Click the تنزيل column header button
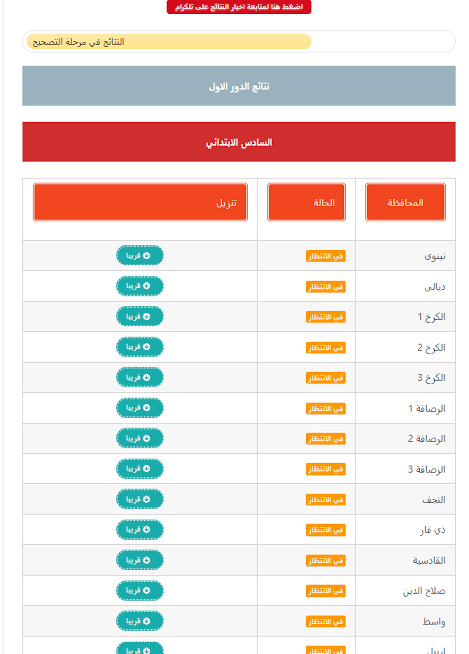 point(140,202)
